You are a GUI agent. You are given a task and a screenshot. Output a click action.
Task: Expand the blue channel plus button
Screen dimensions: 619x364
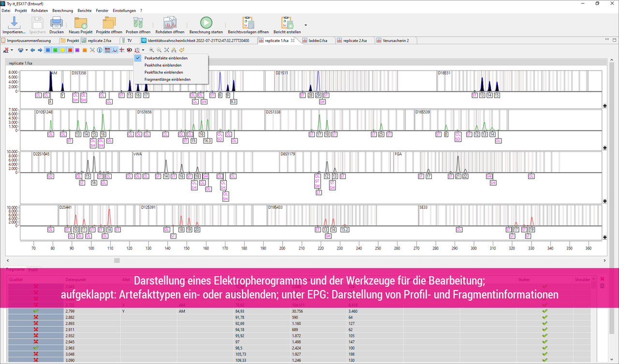[x=604, y=106]
